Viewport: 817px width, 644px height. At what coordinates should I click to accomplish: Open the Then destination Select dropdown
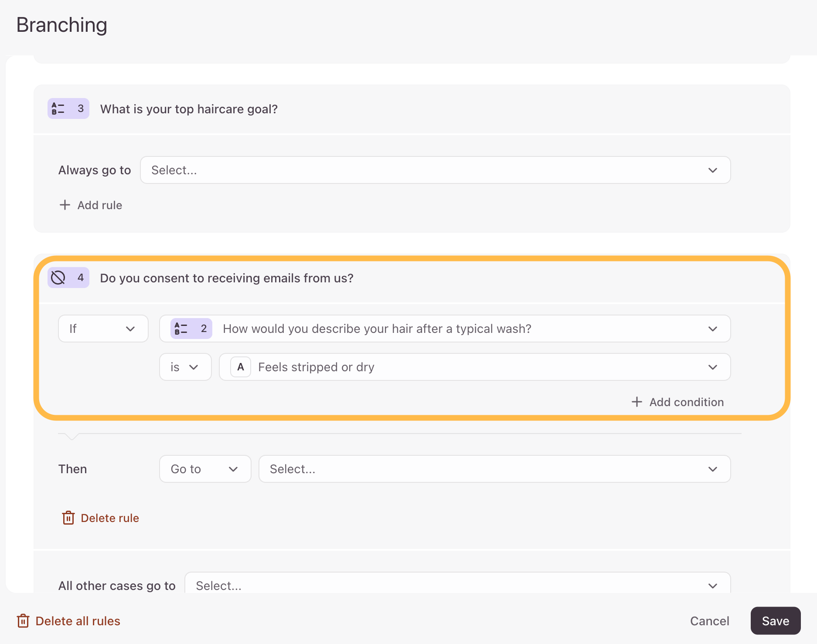[x=494, y=469]
